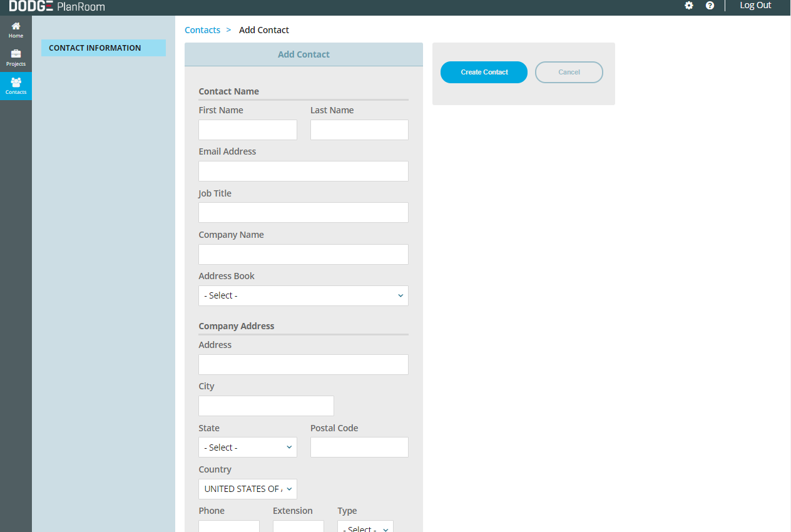The height and width of the screenshot is (532, 791).
Task: Select the Contacts people icon
Action: pos(16,82)
